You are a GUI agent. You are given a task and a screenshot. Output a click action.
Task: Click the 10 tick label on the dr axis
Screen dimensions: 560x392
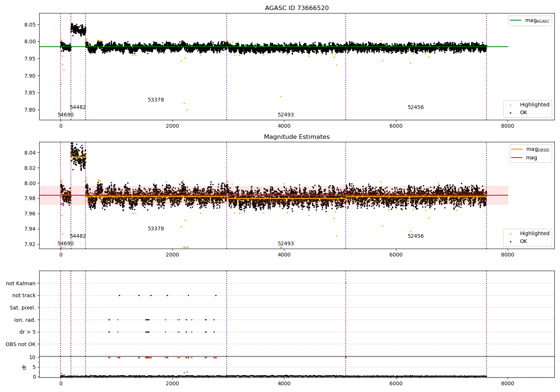tap(32, 358)
